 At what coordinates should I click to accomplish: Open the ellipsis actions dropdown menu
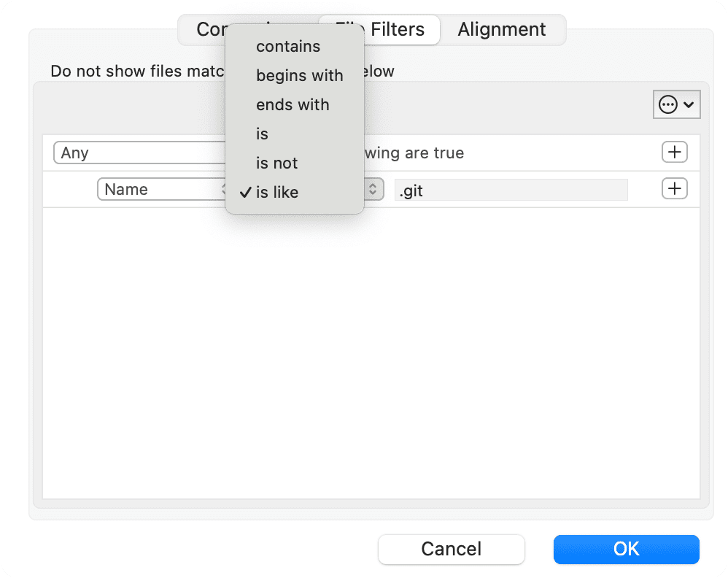coord(676,104)
